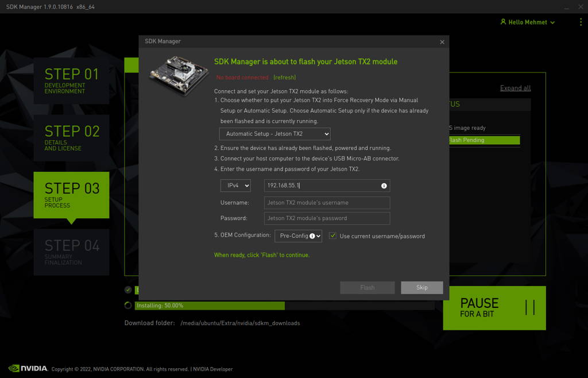The height and width of the screenshot is (378, 588).
Task: Select Step 03 Setup Process
Action: [x=71, y=195]
